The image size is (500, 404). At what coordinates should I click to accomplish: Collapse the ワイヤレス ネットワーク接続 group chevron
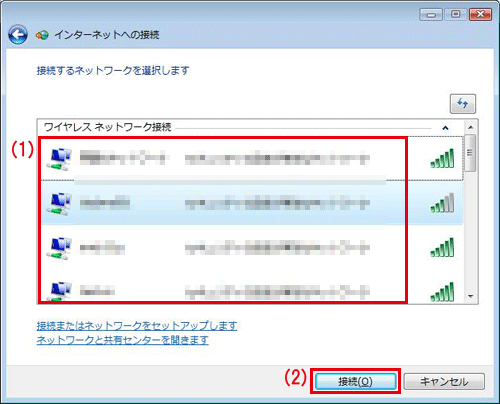[445, 128]
